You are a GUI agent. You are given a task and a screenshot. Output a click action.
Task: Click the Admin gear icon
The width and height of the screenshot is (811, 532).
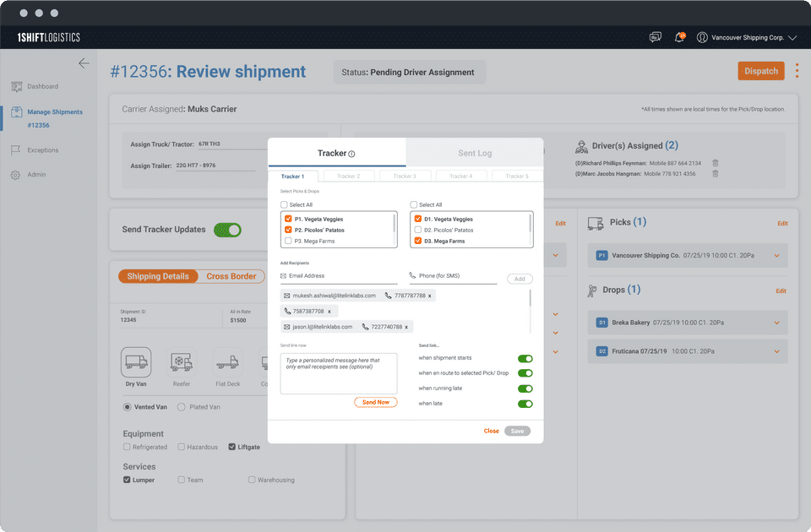click(16, 175)
